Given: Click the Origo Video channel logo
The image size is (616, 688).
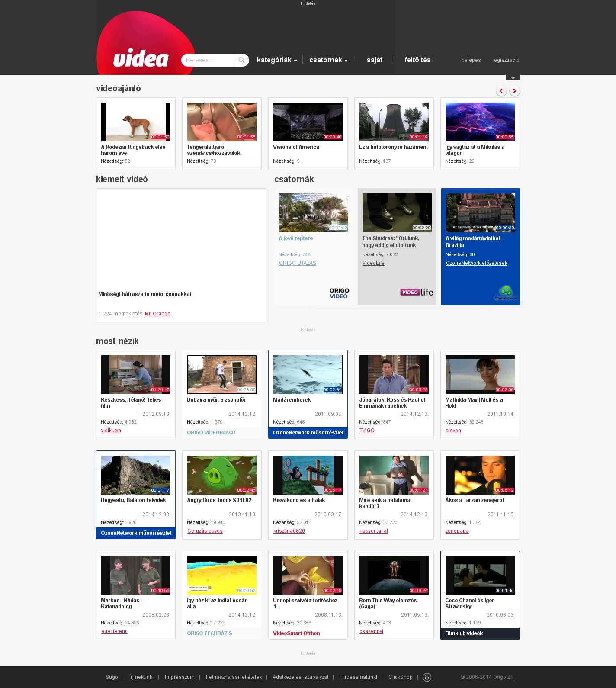Looking at the screenshot, I should [x=339, y=293].
